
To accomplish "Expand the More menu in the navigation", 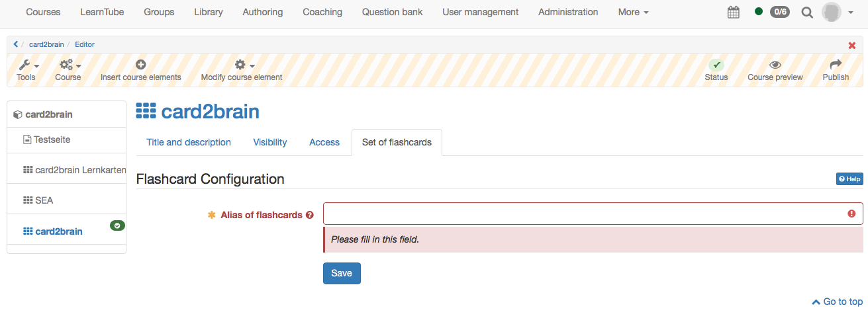I will point(633,12).
